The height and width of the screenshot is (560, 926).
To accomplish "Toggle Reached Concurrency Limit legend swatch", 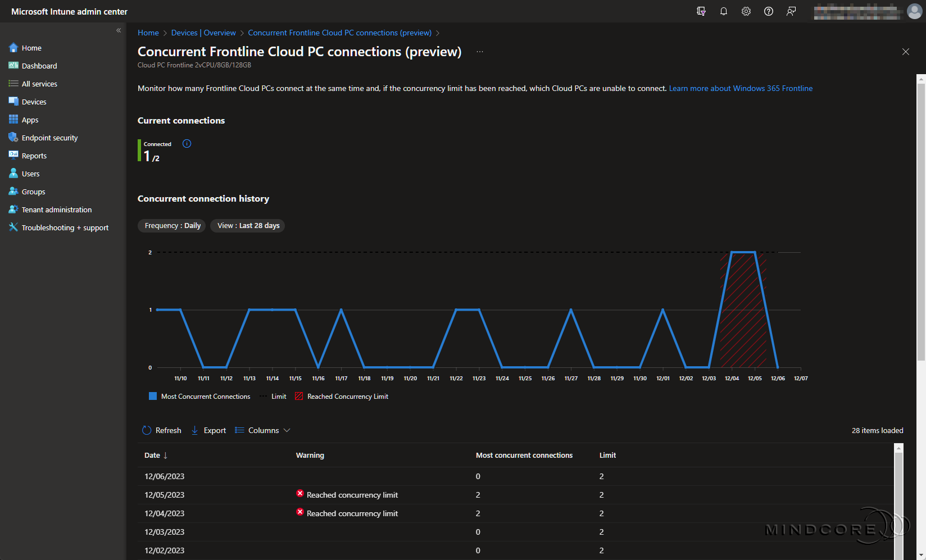I will click(299, 397).
